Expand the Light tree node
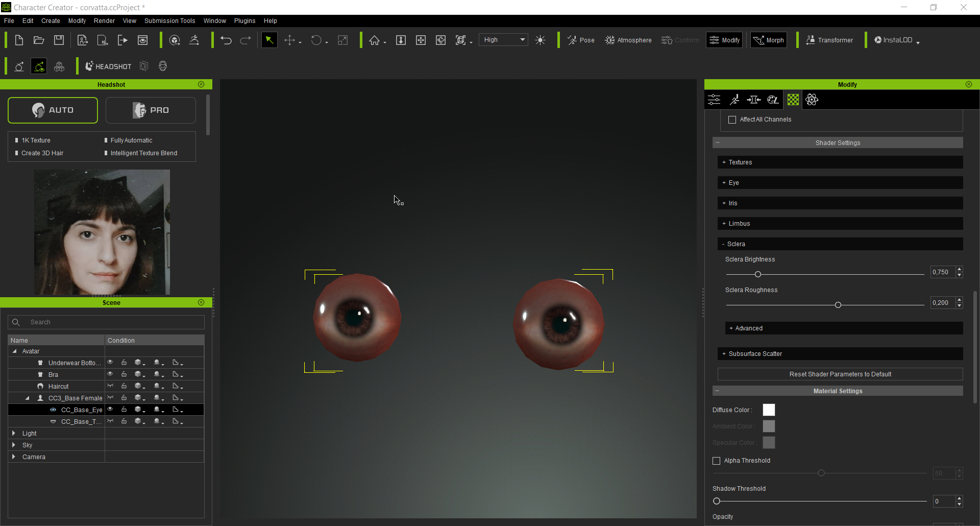Screen dimensions: 980x526 click(14, 433)
